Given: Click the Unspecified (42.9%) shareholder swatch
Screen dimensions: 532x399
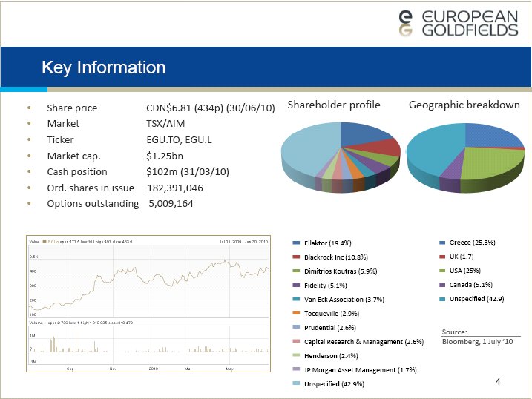Looking at the screenshot, I should pyautogui.click(x=296, y=383).
